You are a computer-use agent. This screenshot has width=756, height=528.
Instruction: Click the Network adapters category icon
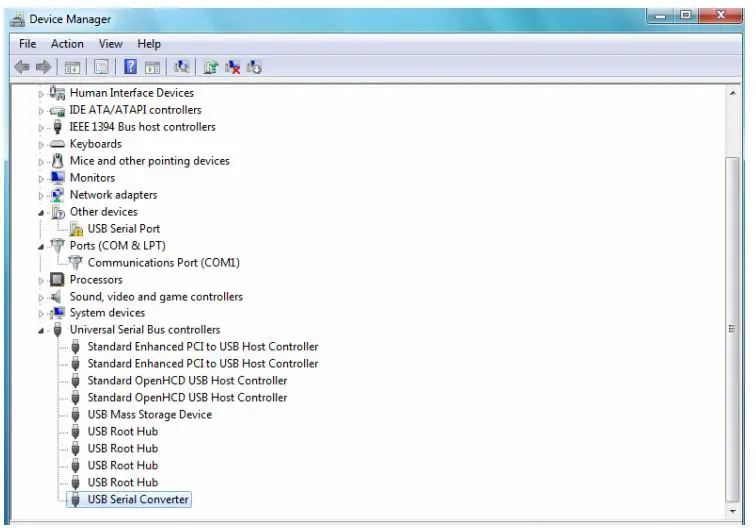click(x=57, y=195)
